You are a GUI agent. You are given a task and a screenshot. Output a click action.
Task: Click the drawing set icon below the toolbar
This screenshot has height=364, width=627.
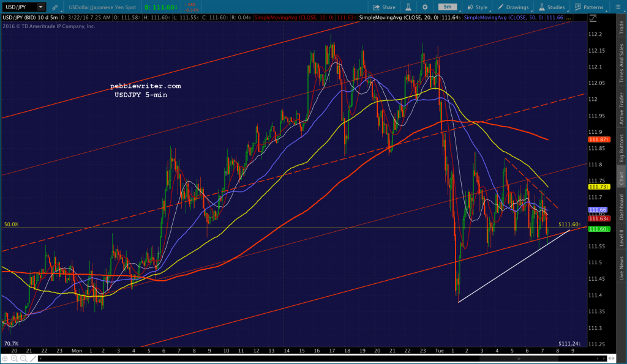click(593, 18)
